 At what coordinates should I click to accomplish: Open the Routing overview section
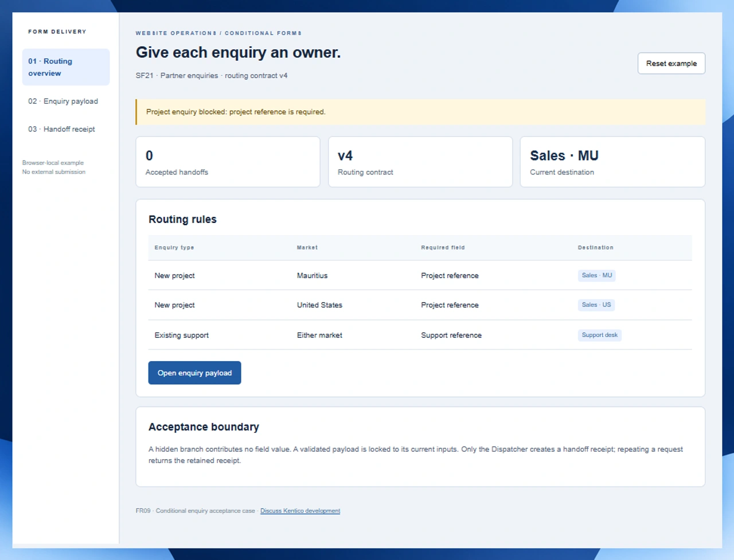[x=66, y=67]
